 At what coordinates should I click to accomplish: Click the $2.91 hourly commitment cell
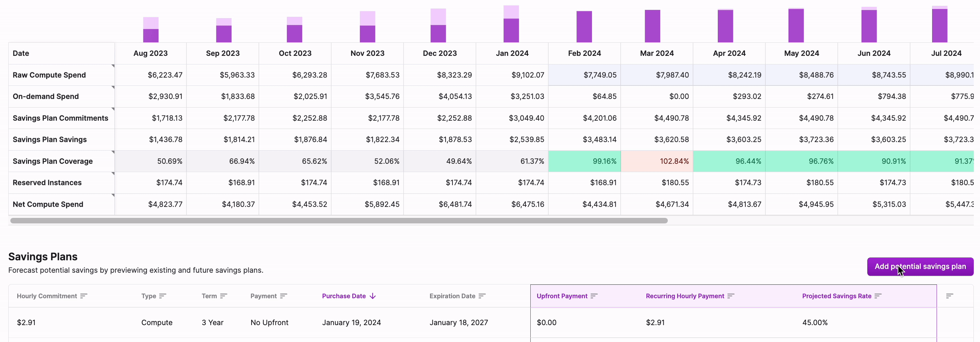click(26, 323)
